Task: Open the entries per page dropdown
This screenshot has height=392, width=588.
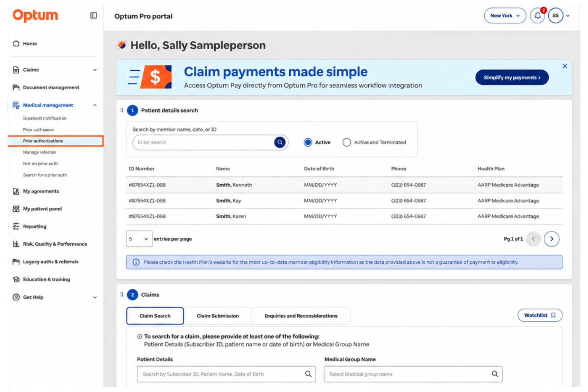Action: [x=139, y=239]
